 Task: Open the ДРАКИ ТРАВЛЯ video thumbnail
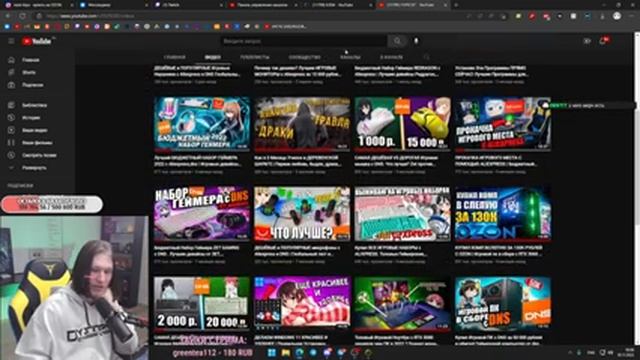(x=302, y=124)
